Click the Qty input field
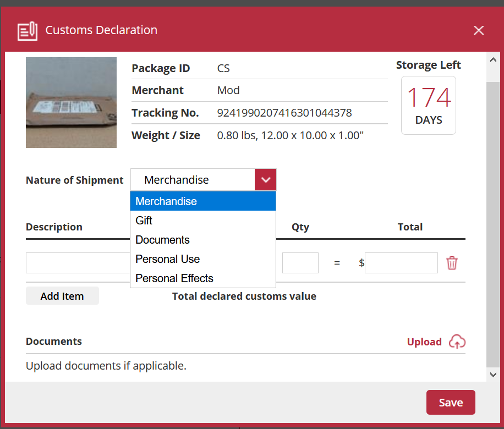 pos(300,263)
